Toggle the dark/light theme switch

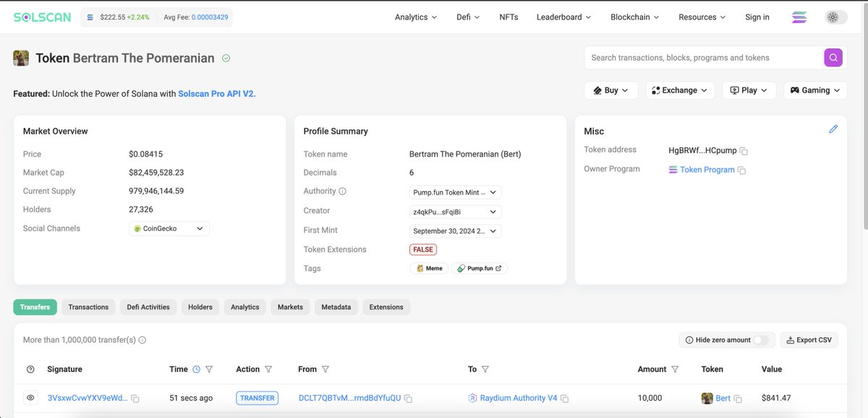[x=836, y=17]
